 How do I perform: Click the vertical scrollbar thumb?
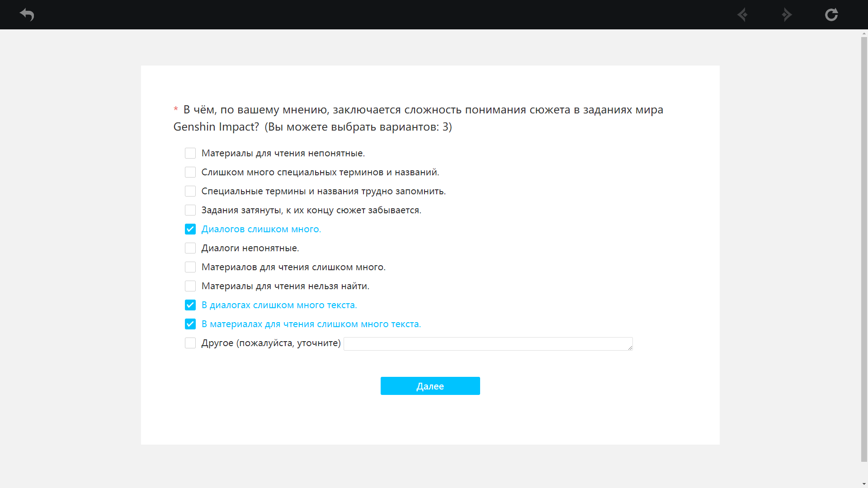tap(864, 249)
